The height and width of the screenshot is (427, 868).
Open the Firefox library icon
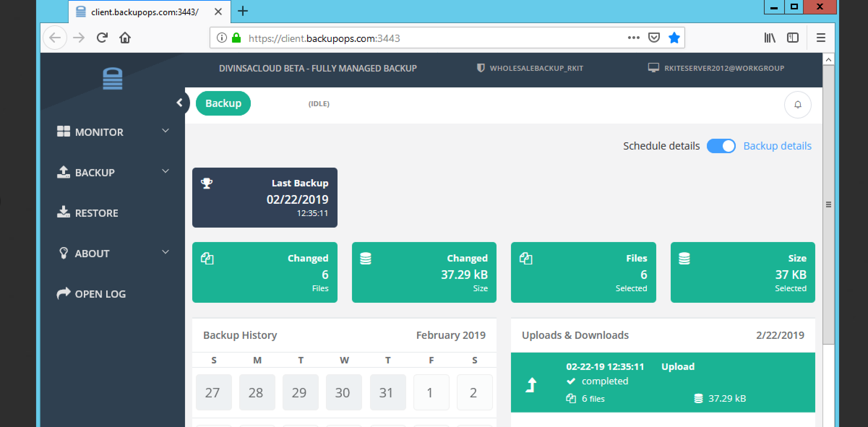coord(770,38)
